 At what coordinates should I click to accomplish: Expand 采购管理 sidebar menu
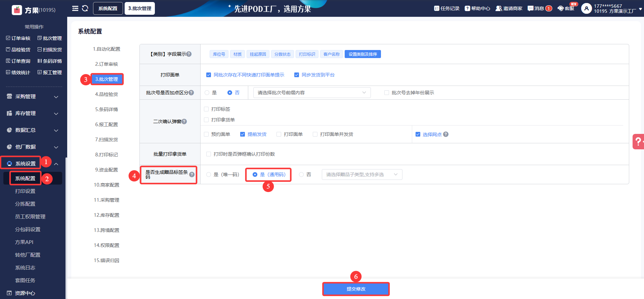33,97
